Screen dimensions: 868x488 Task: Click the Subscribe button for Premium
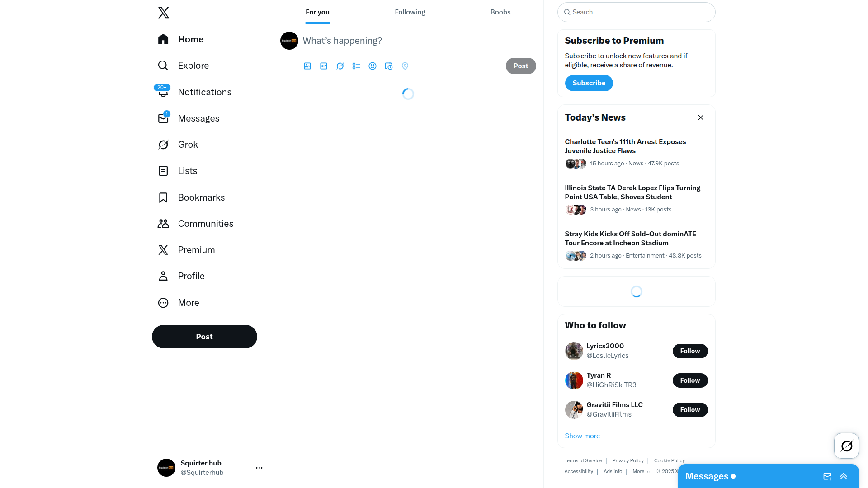589,83
